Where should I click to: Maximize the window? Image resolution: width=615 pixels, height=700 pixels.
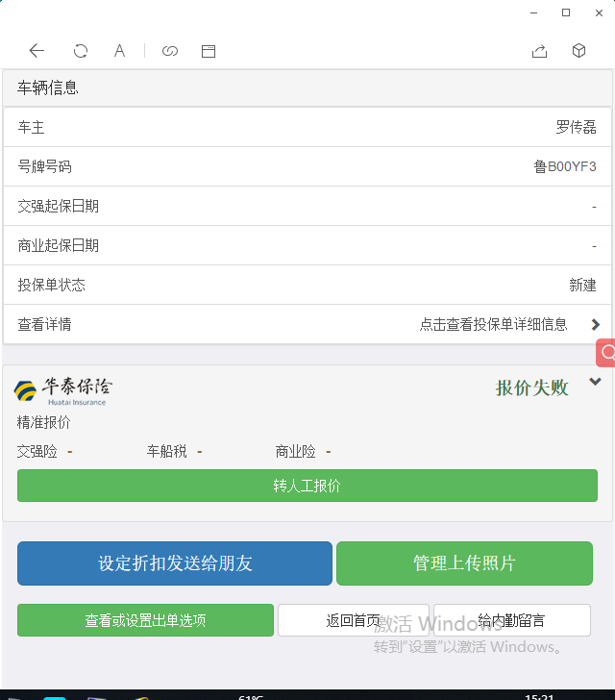(x=566, y=12)
